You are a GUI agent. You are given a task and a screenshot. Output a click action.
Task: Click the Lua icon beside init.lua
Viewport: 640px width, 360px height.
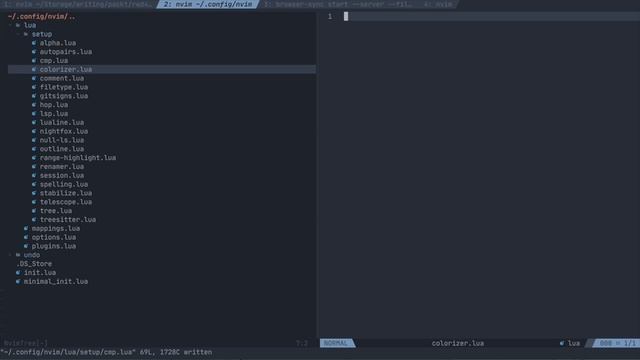pyautogui.click(x=18, y=273)
